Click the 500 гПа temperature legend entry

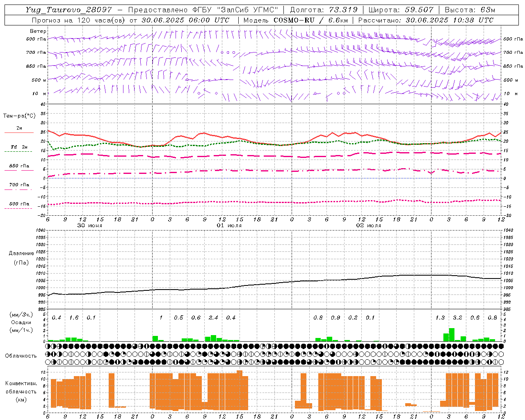point(19,205)
